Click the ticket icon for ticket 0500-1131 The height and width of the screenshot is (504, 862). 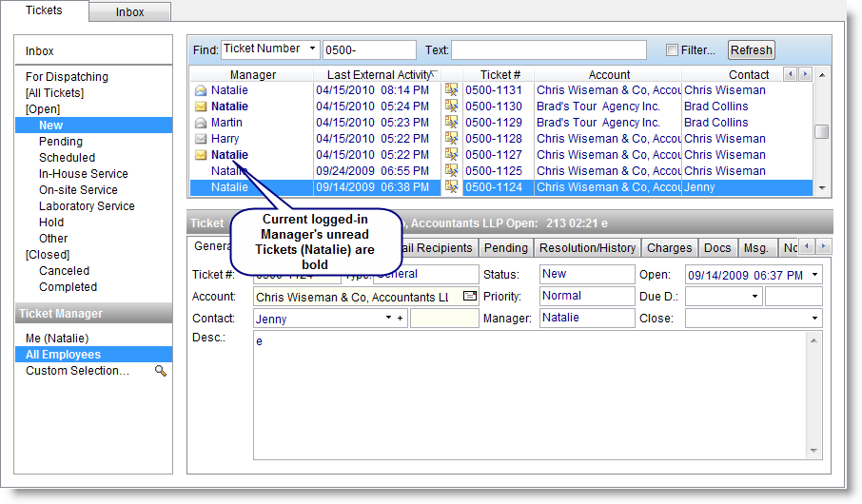[x=452, y=90]
